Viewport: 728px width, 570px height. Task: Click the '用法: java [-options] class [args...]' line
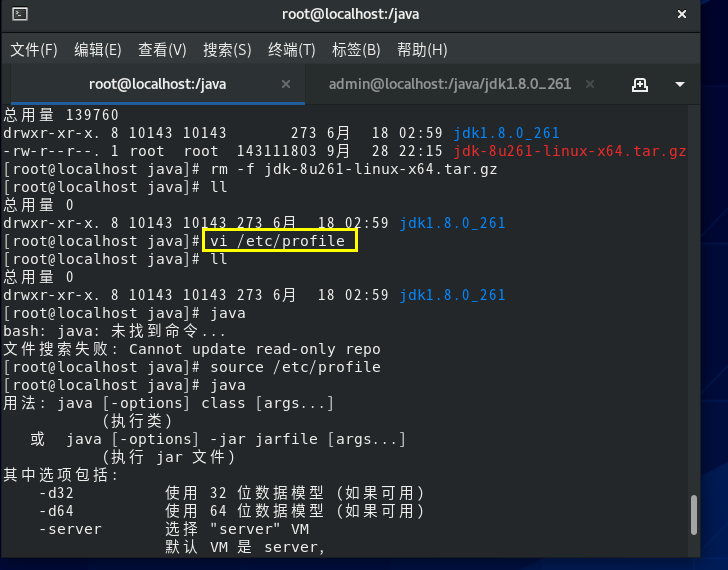pos(168,403)
